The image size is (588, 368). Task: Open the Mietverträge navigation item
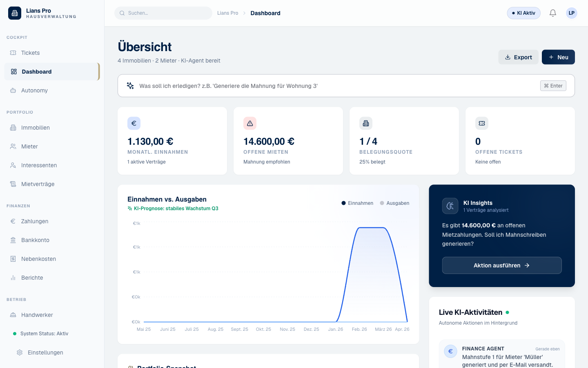pyautogui.click(x=38, y=184)
